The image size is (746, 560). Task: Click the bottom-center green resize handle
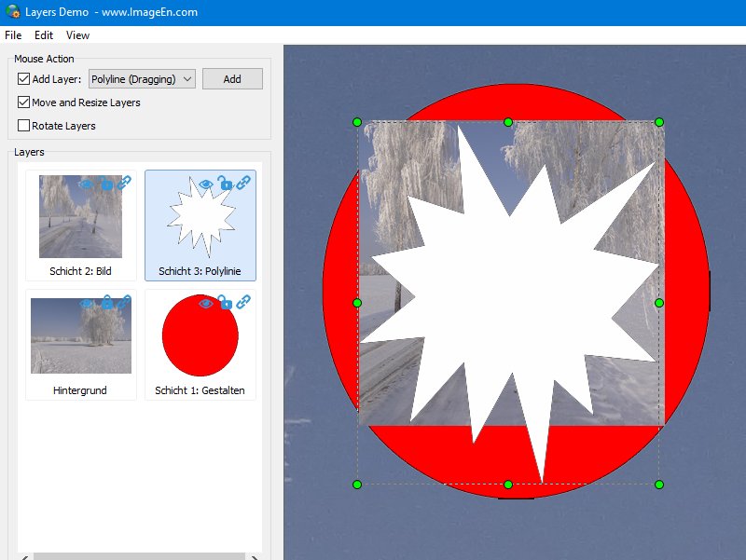[508, 485]
